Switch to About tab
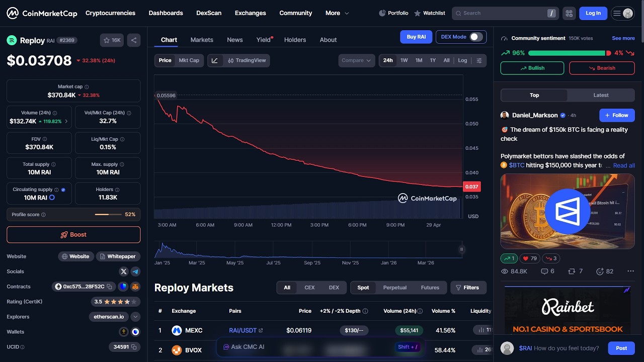The image size is (644, 362). click(x=328, y=40)
